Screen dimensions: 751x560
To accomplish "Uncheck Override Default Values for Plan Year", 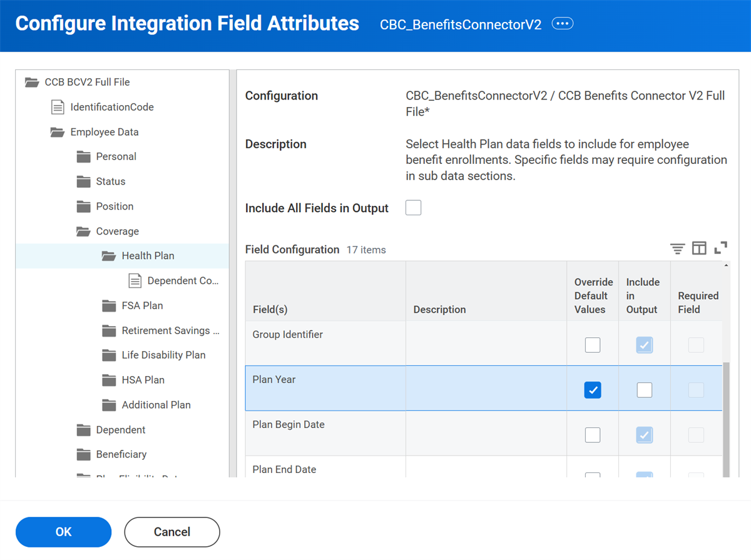I will [x=592, y=390].
